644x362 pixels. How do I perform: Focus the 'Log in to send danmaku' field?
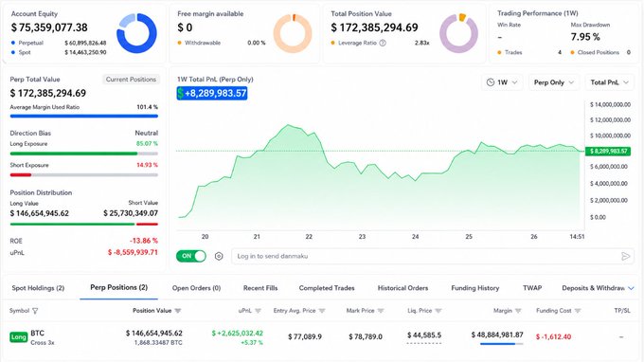point(433,257)
